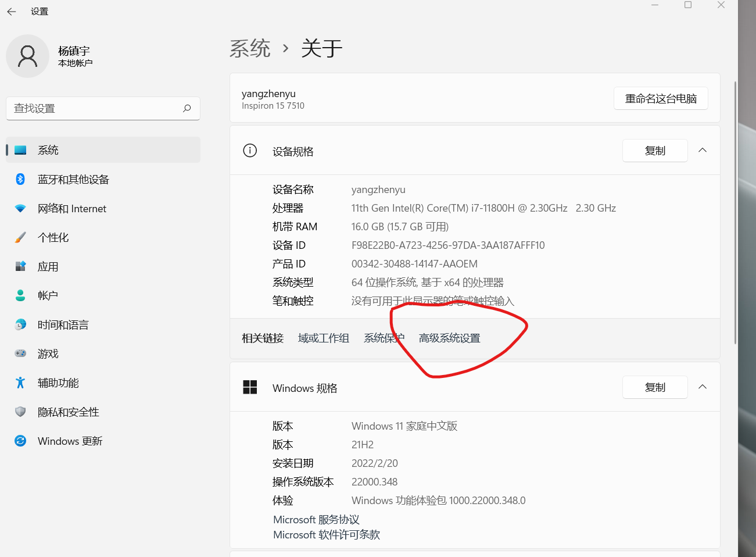Collapse the 设备规格 section chevron

click(x=703, y=150)
